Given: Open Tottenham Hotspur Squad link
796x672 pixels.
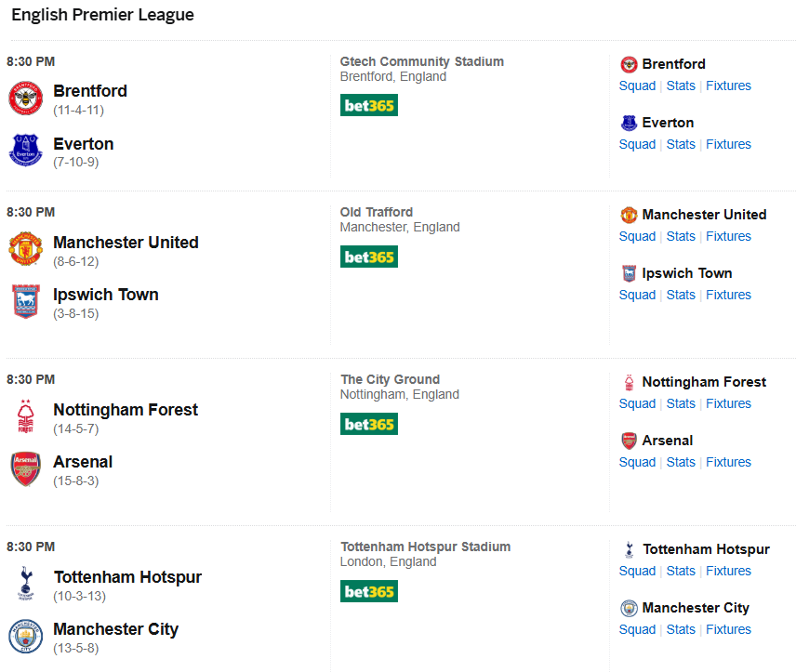Looking at the screenshot, I should pyautogui.click(x=637, y=571).
